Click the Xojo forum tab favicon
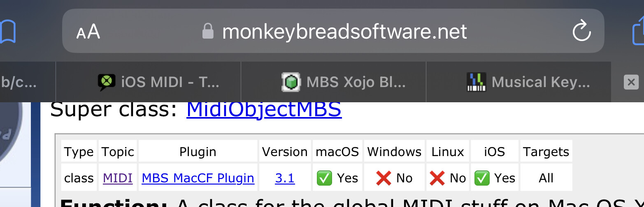Viewport: 644px width, 207px height. [x=107, y=82]
